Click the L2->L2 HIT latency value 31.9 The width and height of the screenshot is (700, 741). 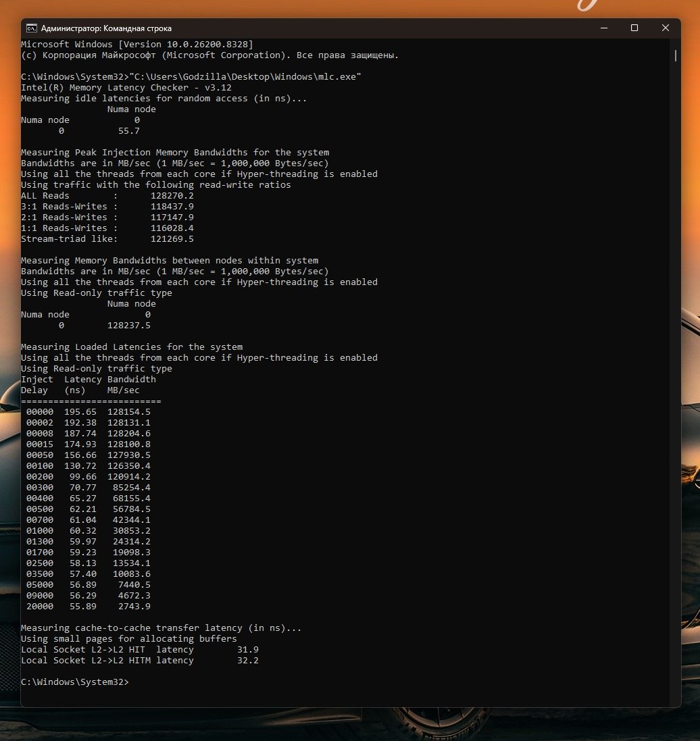coord(248,650)
